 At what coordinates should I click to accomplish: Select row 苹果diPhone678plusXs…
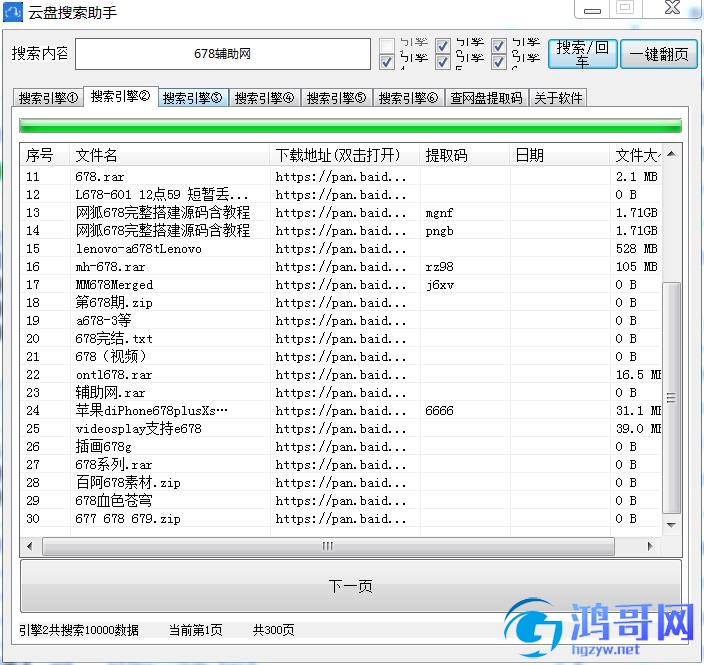click(x=341, y=410)
